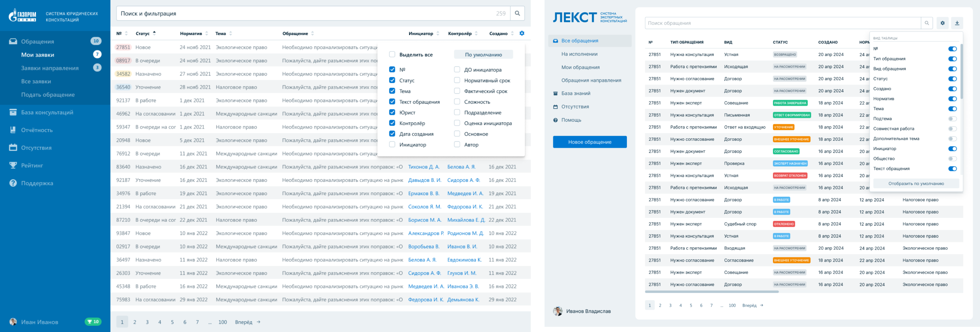Click the search magnifier in the Gazprom panel
980x332 pixels.
point(517,13)
